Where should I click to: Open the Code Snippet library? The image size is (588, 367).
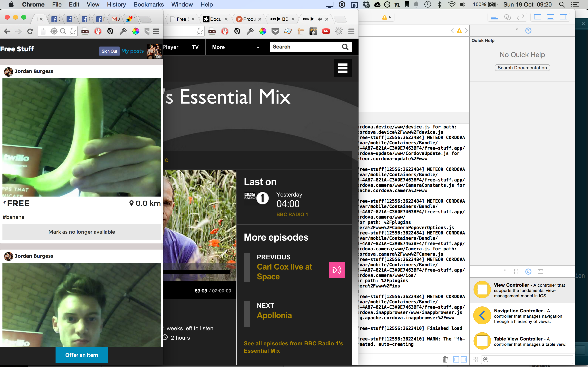(516, 272)
